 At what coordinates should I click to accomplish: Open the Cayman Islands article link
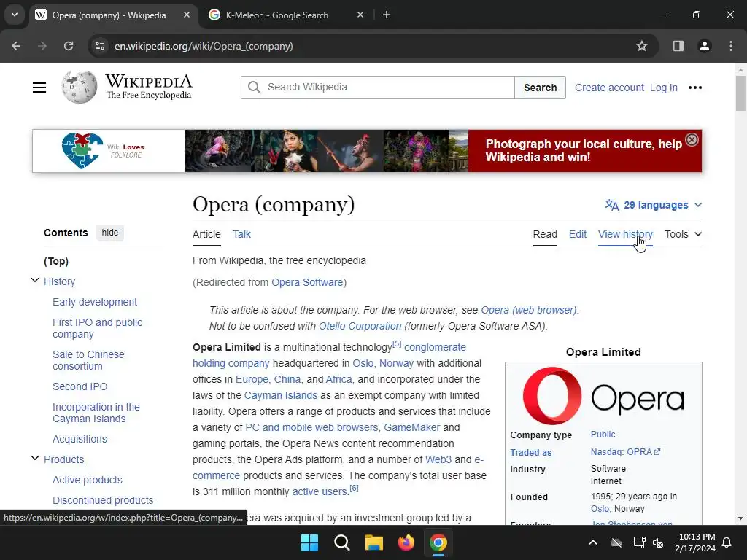pyautogui.click(x=280, y=395)
